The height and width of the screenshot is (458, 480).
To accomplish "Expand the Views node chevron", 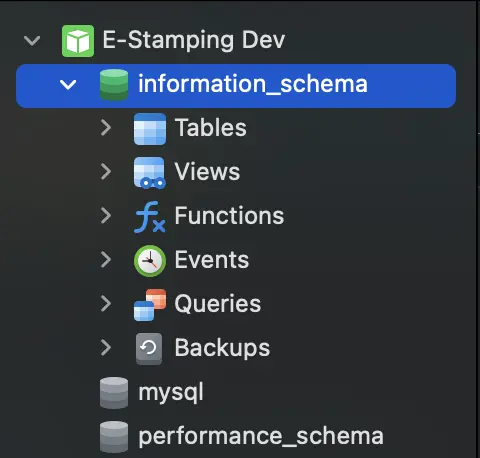I will [106, 172].
